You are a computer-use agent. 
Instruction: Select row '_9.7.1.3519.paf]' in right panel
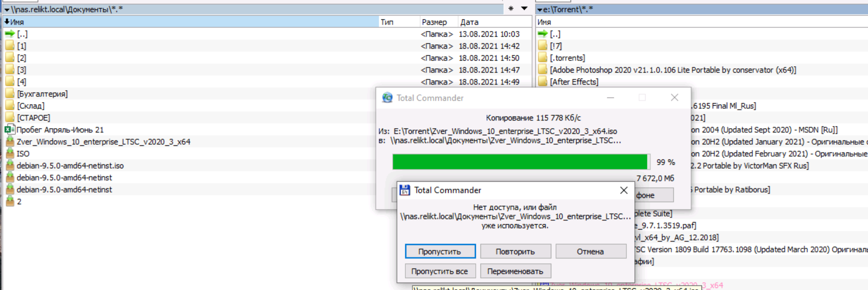(x=665, y=225)
